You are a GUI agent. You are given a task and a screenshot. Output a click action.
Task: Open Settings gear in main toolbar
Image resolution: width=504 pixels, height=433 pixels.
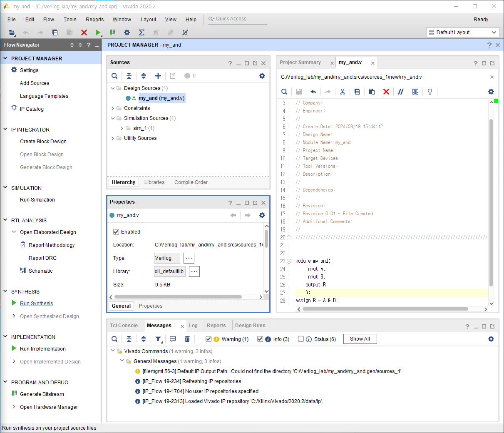point(127,32)
